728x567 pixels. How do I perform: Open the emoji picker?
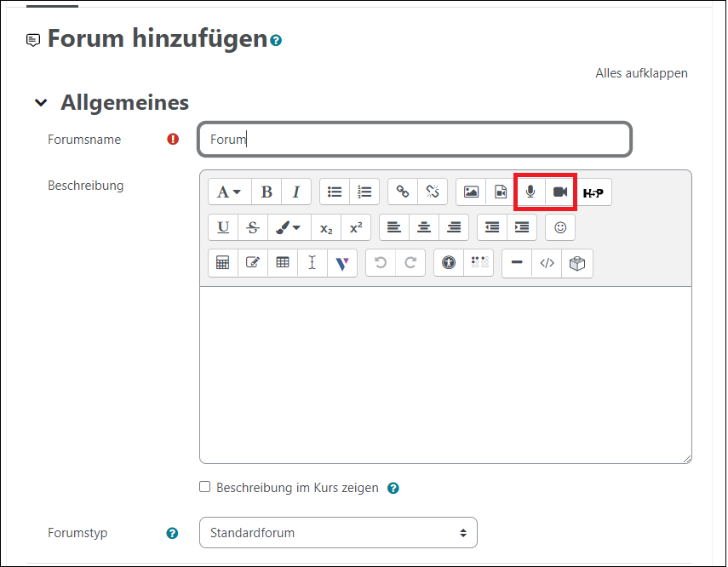[x=560, y=227]
